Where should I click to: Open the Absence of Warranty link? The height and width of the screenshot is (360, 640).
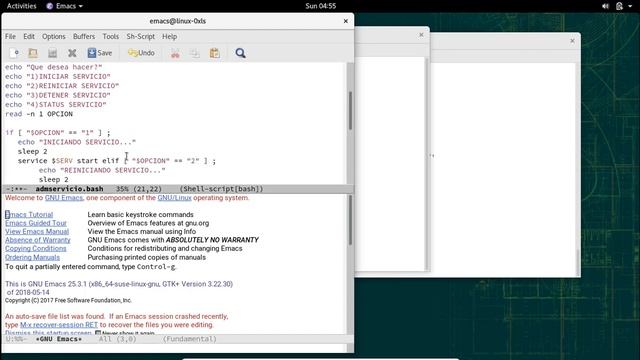click(38, 240)
